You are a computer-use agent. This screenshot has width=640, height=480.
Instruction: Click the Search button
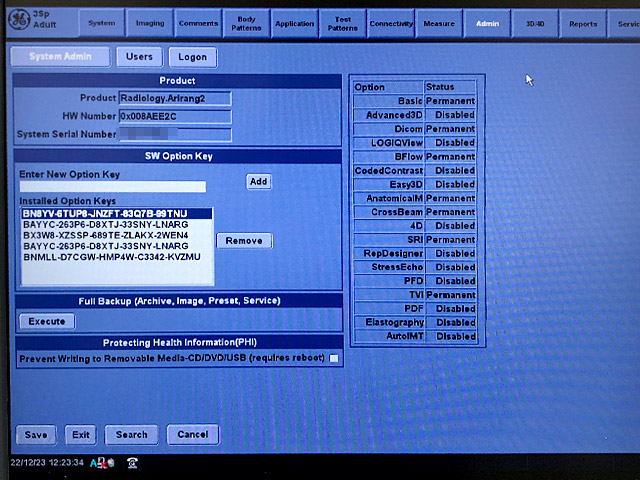click(x=131, y=435)
